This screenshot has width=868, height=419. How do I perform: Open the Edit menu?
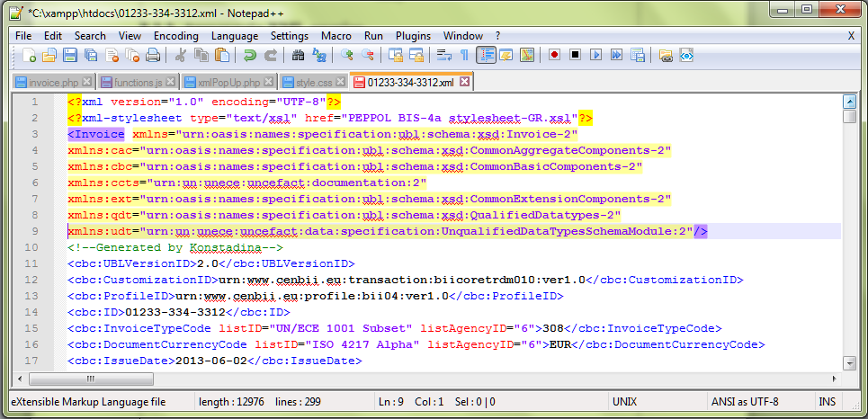click(53, 36)
